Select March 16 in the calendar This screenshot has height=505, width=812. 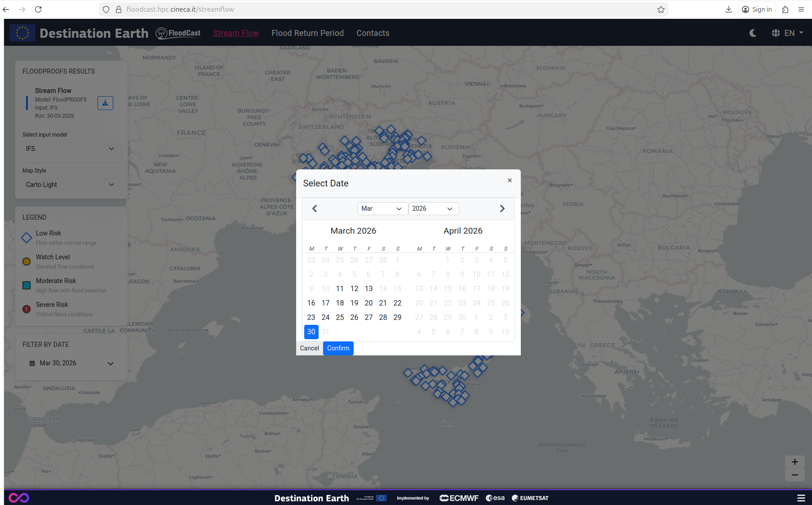point(311,303)
